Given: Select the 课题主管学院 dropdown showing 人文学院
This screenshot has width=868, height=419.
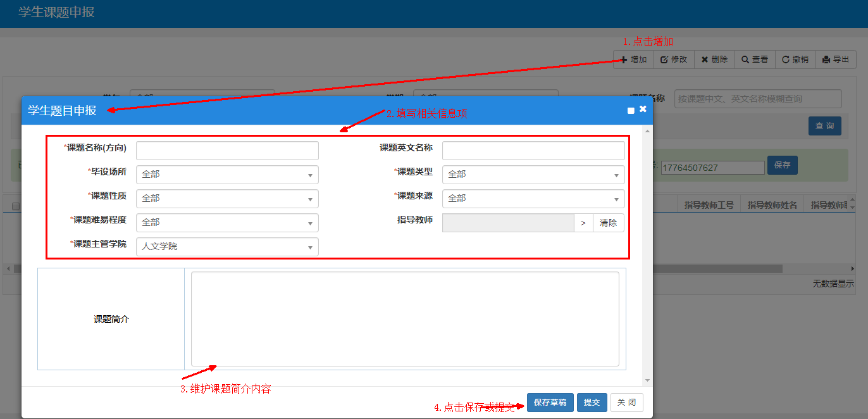Looking at the screenshot, I should (x=227, y=247).
